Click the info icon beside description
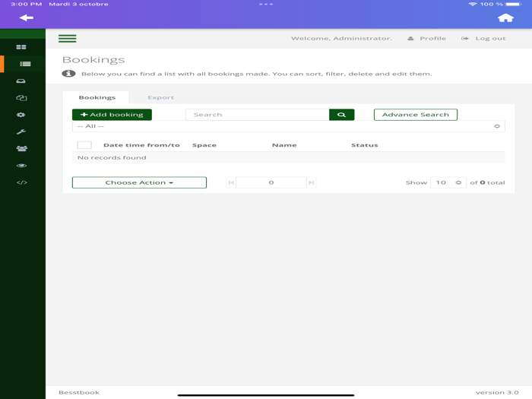532x399 pixels. (68, 74)
